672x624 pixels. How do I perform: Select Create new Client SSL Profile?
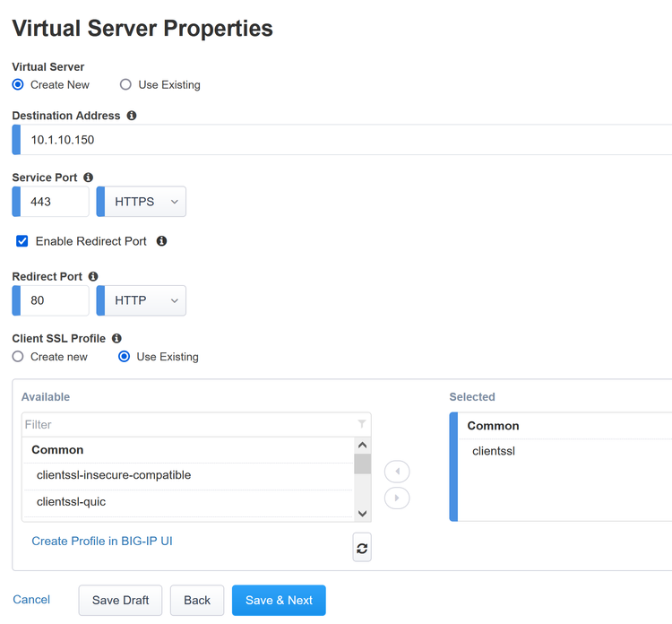[18, 357]
